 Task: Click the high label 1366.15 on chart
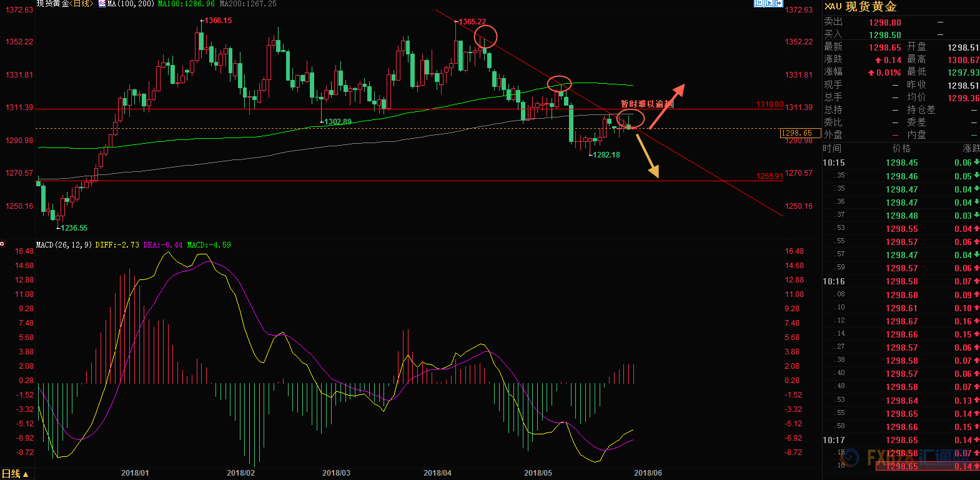tap(218, 21)
